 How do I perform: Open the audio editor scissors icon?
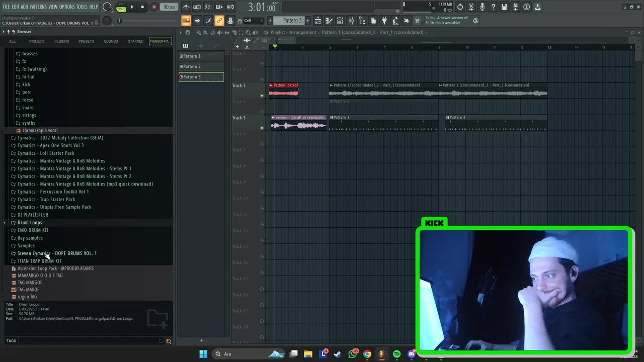coord(471,7)
